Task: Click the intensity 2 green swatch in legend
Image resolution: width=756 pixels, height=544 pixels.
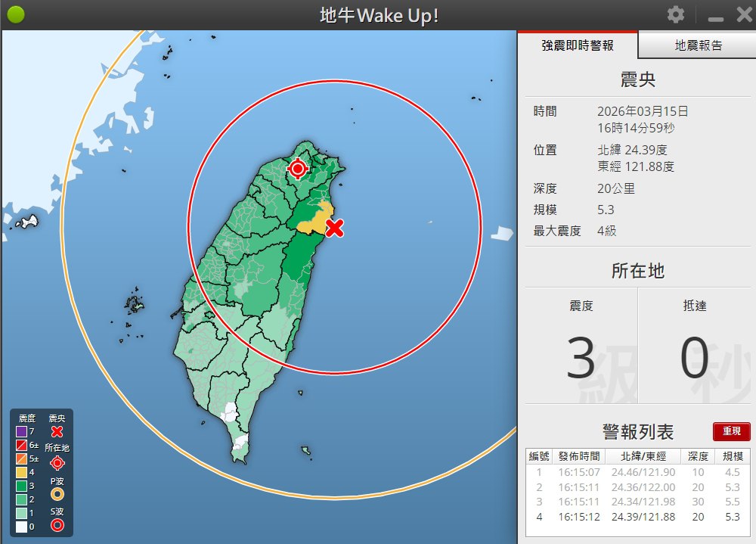Action: coord(21,499)
